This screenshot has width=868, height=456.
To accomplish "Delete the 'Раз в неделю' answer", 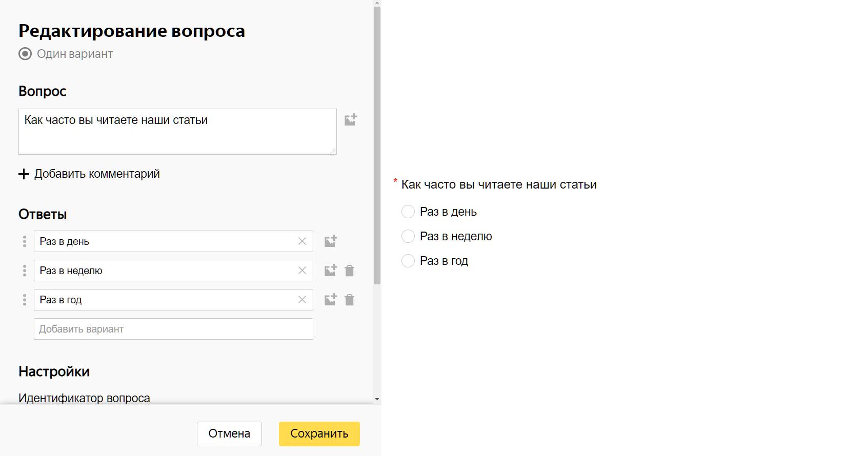I will coord(350,271).
